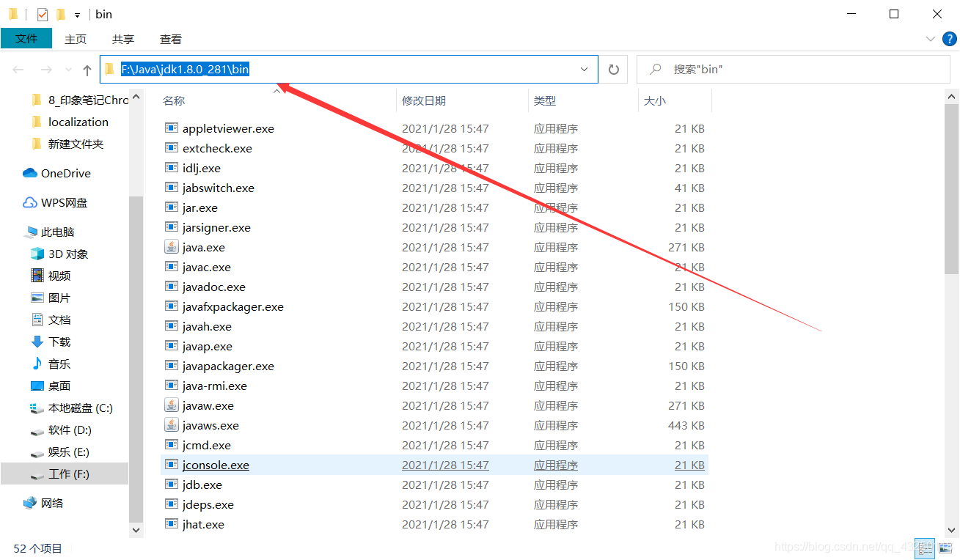Switch to the 查看 ribbon tab

point(171,39)
